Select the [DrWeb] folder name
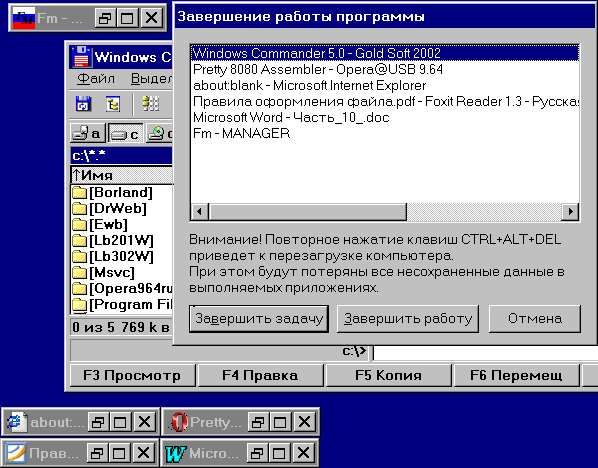The height and width of the screenshot is (468, 598). coord(118,208)
